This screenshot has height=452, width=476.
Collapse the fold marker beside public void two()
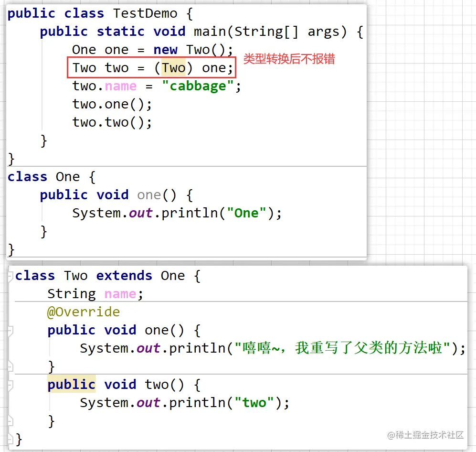[x=11, y=385]
